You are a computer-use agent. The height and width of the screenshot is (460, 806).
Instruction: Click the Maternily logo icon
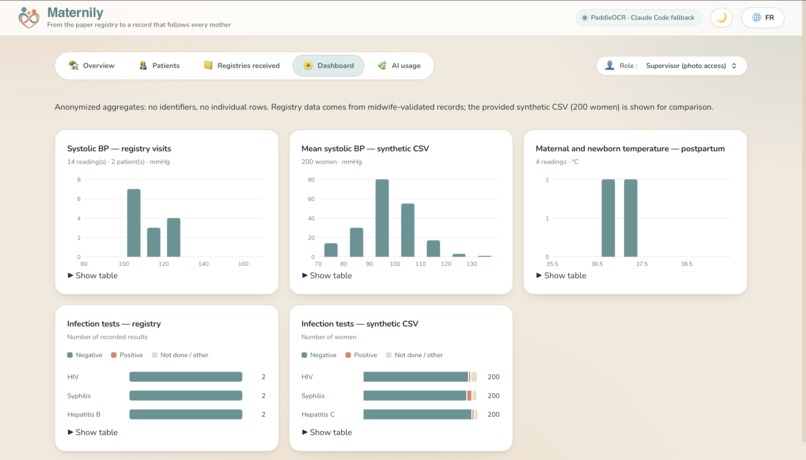point(29,17)
